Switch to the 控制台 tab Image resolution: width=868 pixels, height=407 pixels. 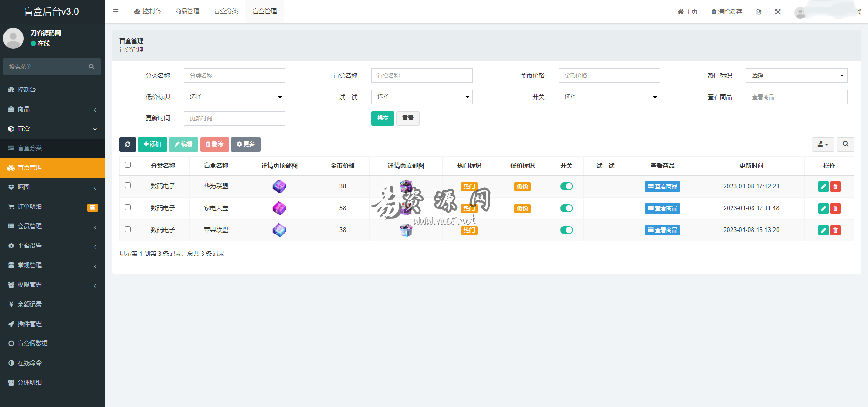(147, 12)
